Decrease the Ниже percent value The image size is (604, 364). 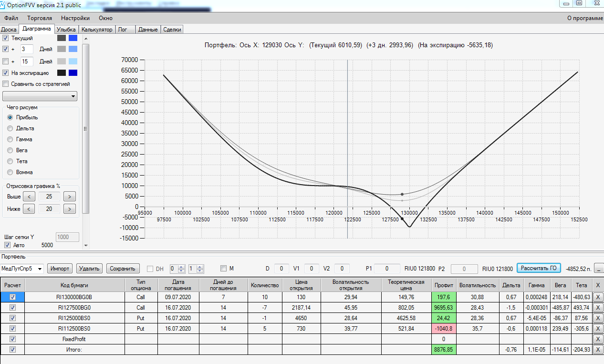[29, 209]
